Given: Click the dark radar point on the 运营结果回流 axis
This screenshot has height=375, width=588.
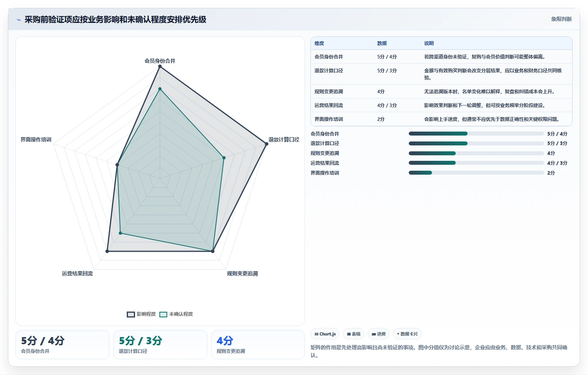Looking at the screenshot, I should coord(107,251).
